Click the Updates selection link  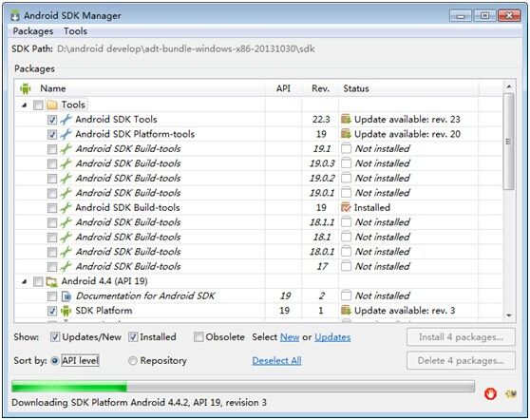tap(332, 337)
